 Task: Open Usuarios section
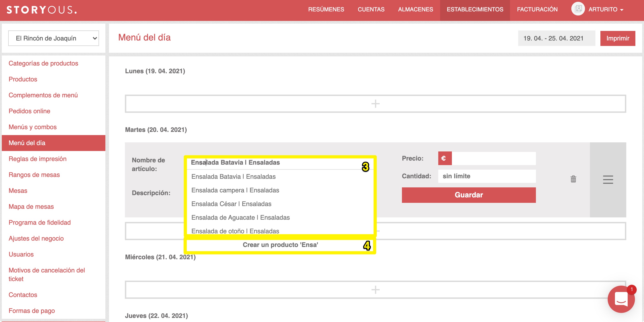point(21,254)
